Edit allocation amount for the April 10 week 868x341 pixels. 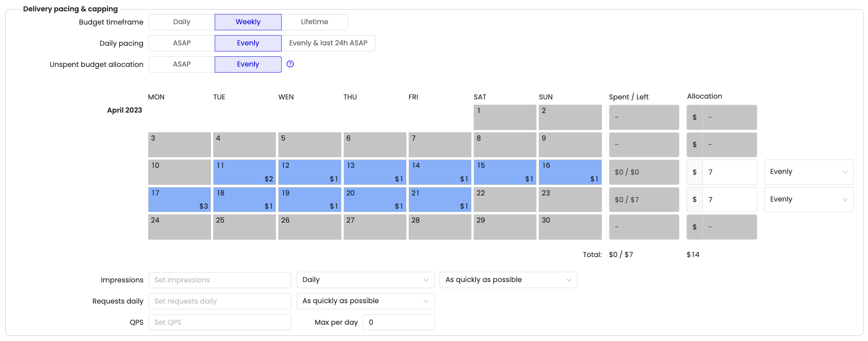[x=730, y=172]
